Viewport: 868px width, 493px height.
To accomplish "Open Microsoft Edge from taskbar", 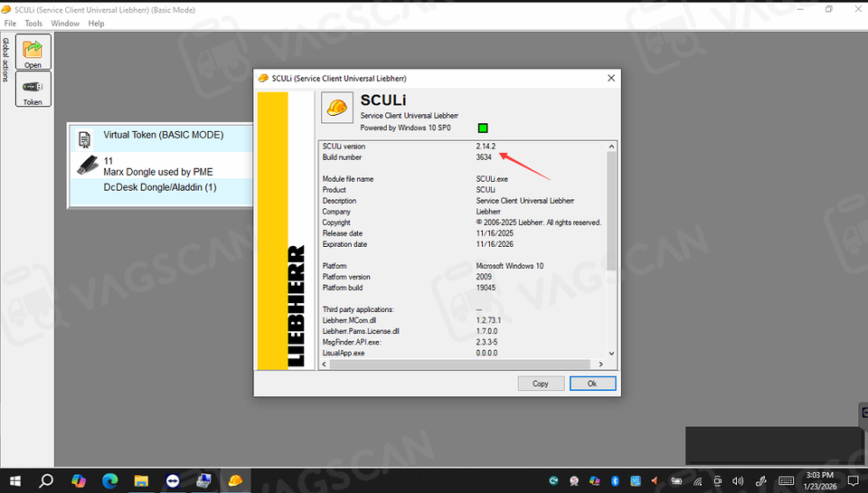I will coord(109,480).
